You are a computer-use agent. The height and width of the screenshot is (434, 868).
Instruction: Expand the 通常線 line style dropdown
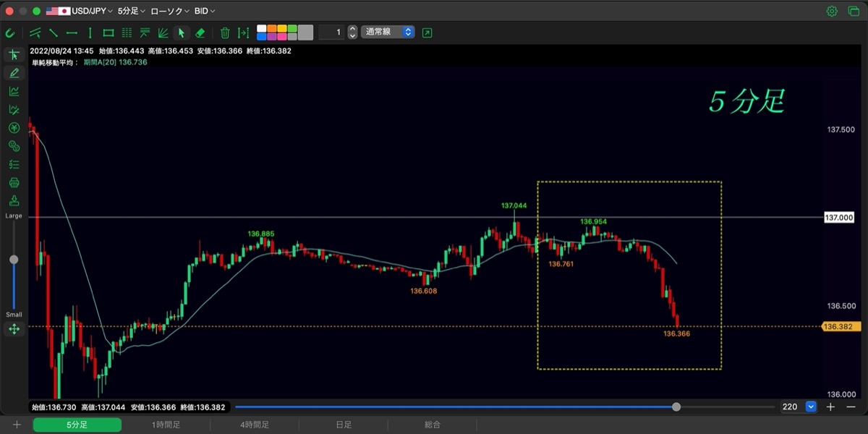[388, 32]
